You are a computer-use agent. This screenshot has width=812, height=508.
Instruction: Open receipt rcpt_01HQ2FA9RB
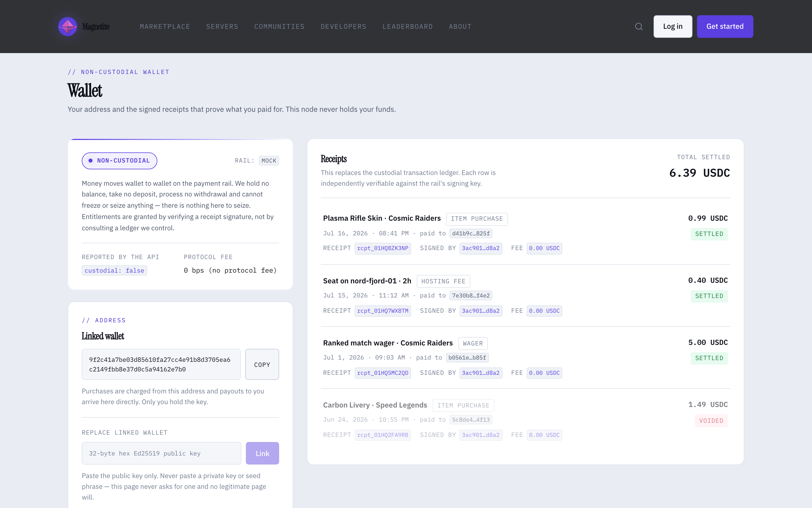pos(383,435)
